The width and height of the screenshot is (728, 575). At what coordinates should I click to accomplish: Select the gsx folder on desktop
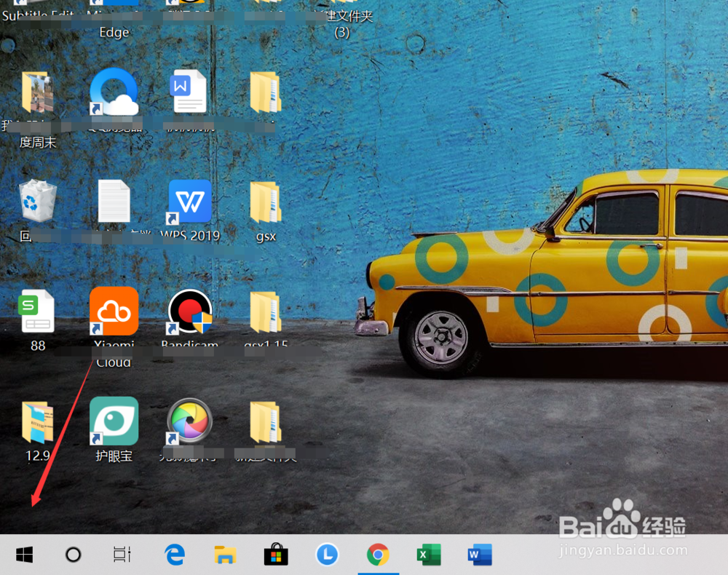tap(266, 202)
